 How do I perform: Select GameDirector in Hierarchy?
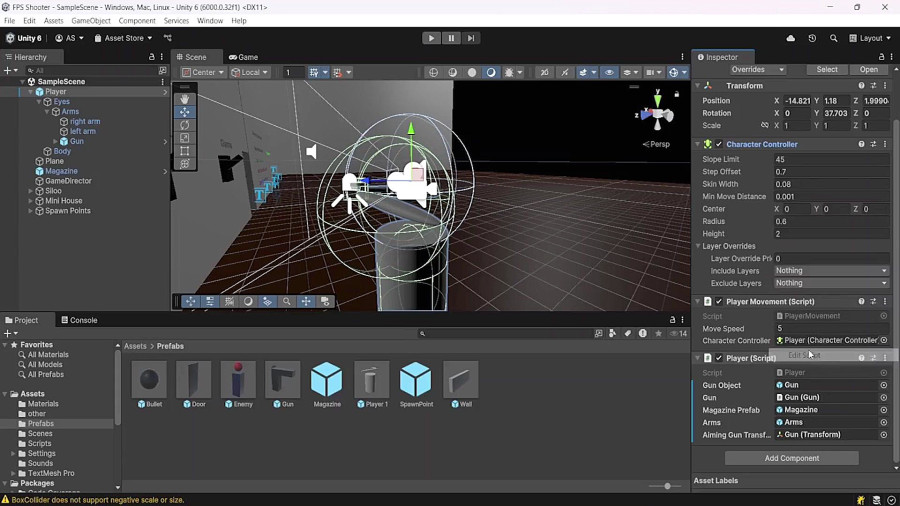pos(68,181)
